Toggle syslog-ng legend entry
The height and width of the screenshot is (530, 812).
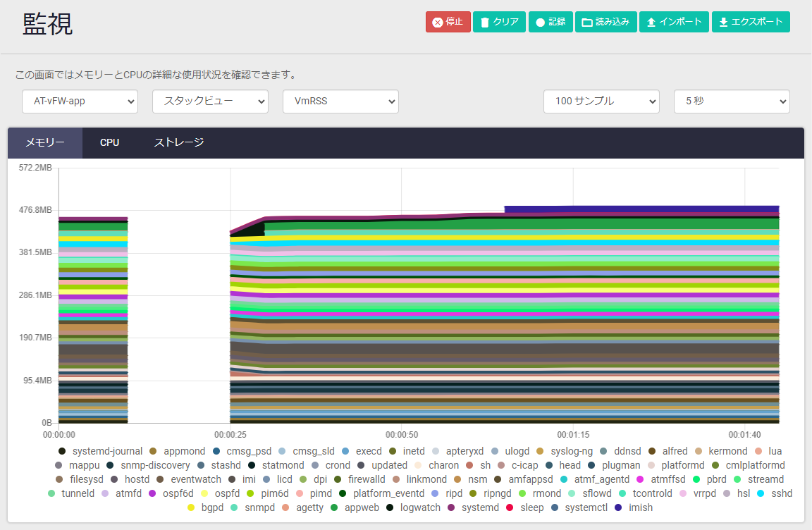[x=565, y=451]
